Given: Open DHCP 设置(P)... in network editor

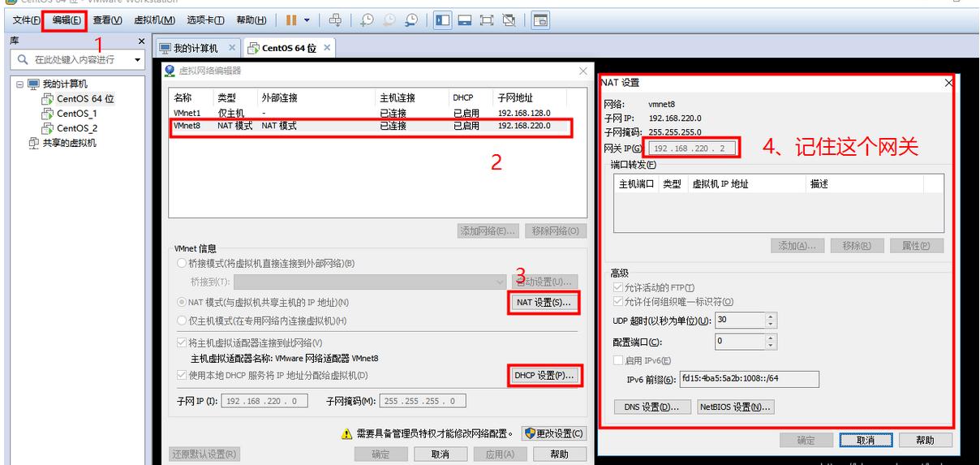Looking at the screenshot, I should [x=544, y=375].
